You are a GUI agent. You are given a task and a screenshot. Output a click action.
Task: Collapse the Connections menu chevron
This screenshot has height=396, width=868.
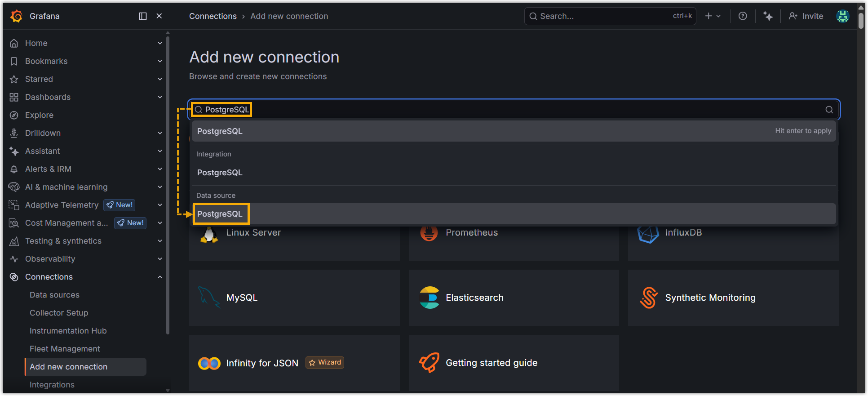point(160,277)
